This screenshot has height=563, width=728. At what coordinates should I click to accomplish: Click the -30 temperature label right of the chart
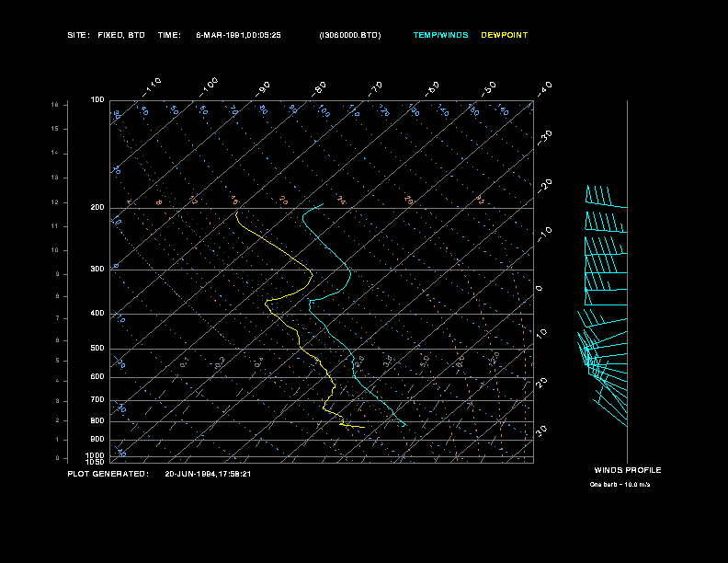(545, 137)
